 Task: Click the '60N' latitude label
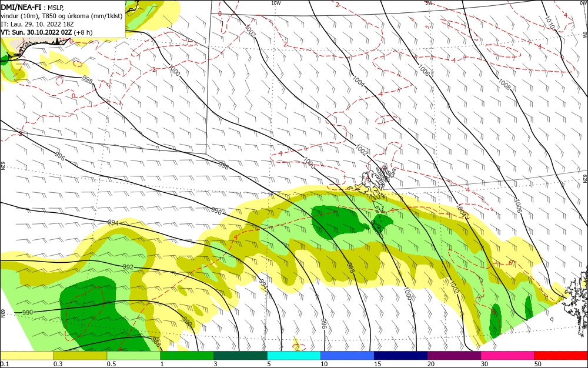[2, 313]
